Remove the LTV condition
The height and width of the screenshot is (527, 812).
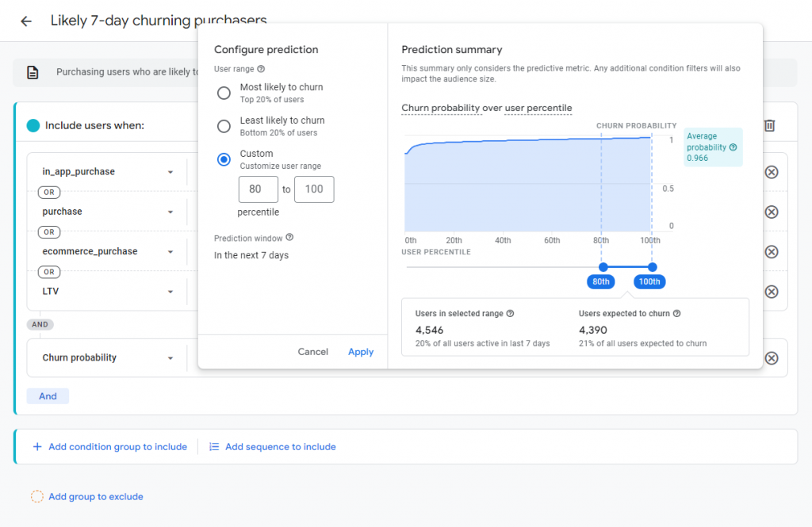point(771,291)
